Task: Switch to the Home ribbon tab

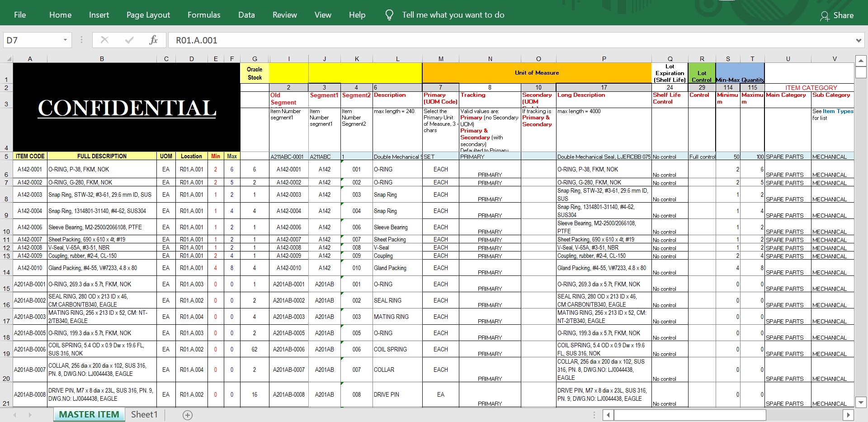Action: [60, 15]
